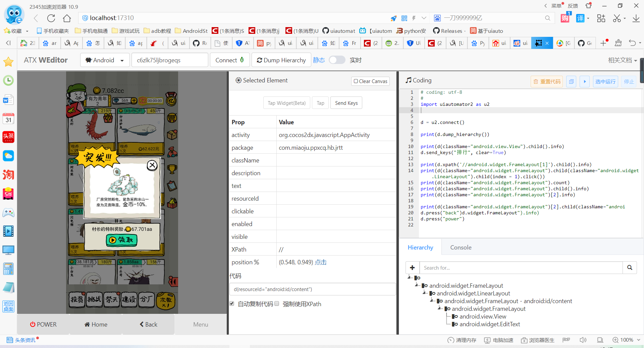Collapse the root hierarchy node
This screenshot has width=644, height=348.
[x=410, y=277]
